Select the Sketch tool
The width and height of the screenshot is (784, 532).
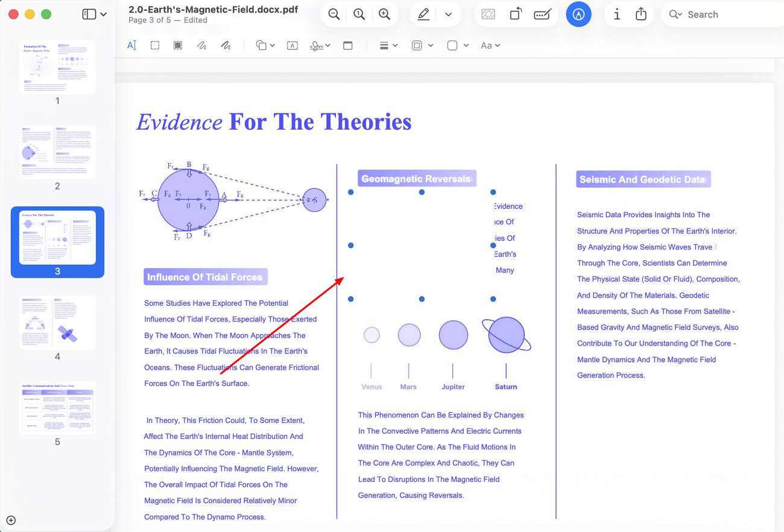pyautogui.click(x=202, y=45)
